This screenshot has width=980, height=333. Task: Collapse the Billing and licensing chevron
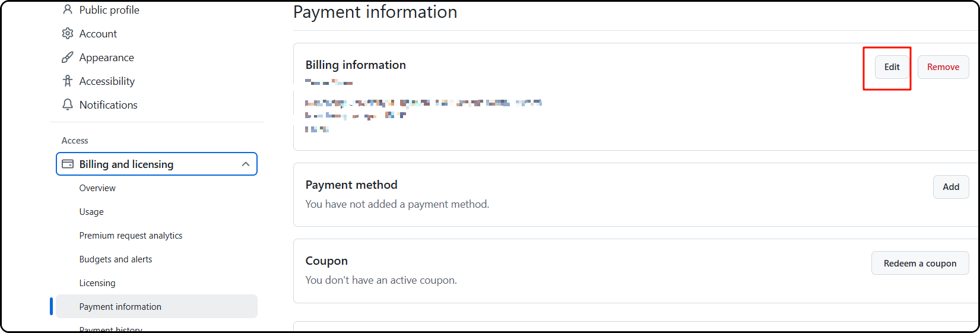(x=246, y=164)
